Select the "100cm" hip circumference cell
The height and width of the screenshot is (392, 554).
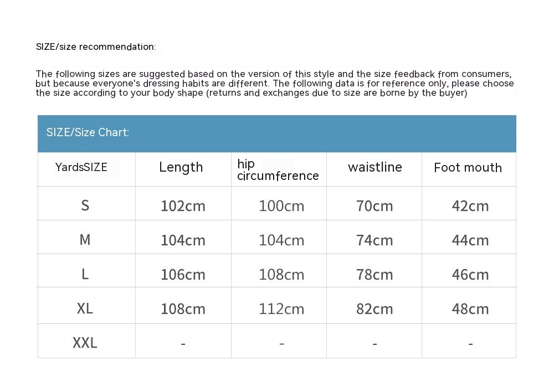[x=281, y=206]
